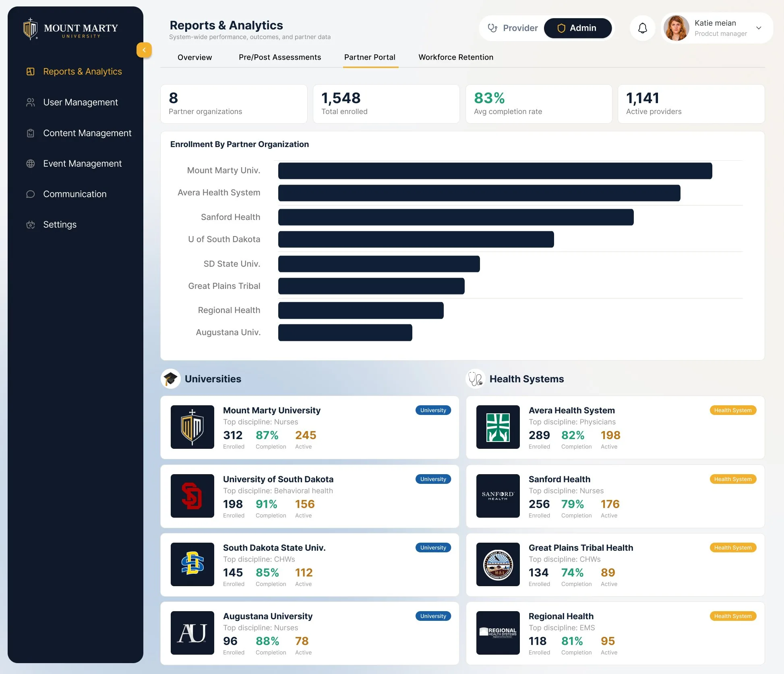Click the Communication chat bubble icon
The image size is (784, 674).
click(30, 194)
